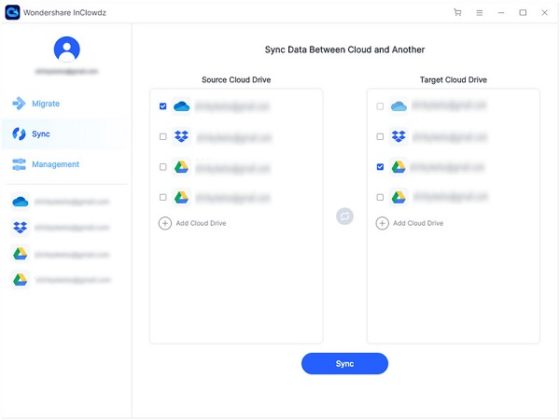Click the Migrate arrow icon in sidebar
The image size is (560, 420).
(x=19, y=104)
